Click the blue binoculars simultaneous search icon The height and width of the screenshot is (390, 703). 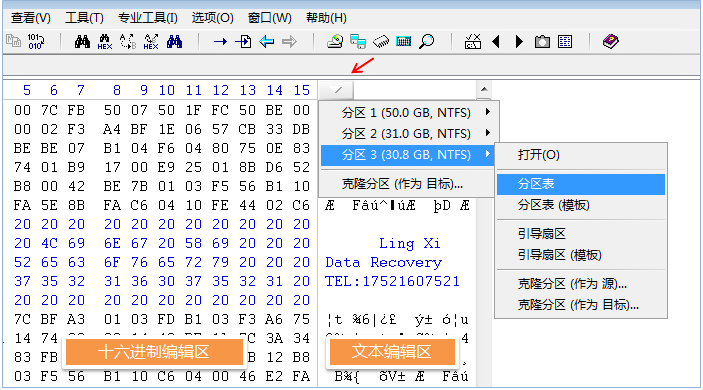click(x=174, y=42)
